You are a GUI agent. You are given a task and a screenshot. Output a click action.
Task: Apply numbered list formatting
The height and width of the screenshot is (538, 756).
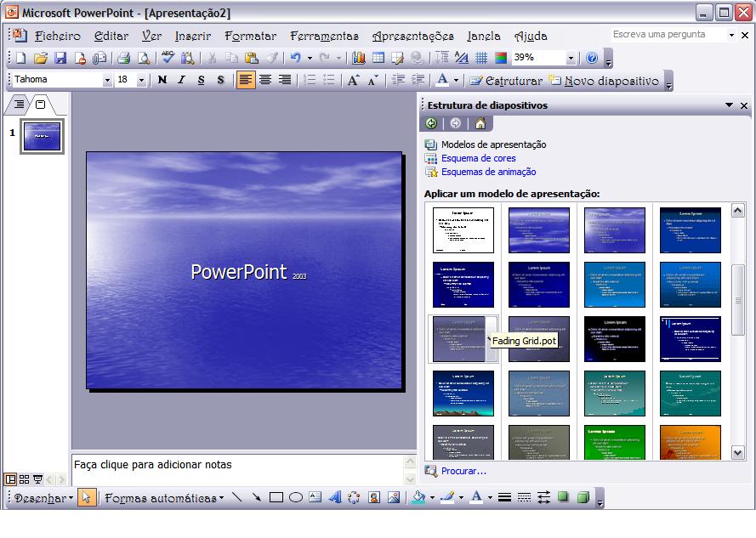(x=310, y=80)
